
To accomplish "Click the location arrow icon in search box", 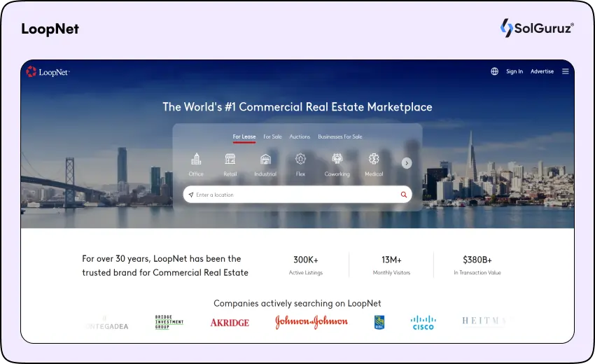I will click(x=191, y=195).
